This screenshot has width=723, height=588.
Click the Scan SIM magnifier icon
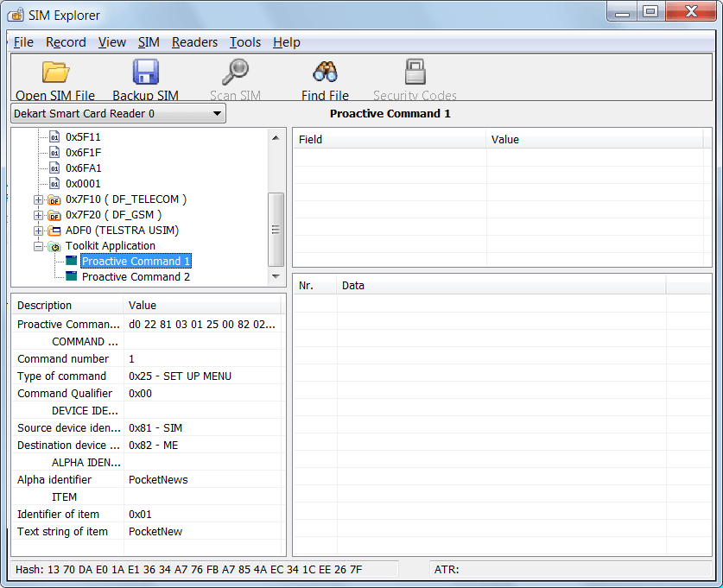(234, 73)
